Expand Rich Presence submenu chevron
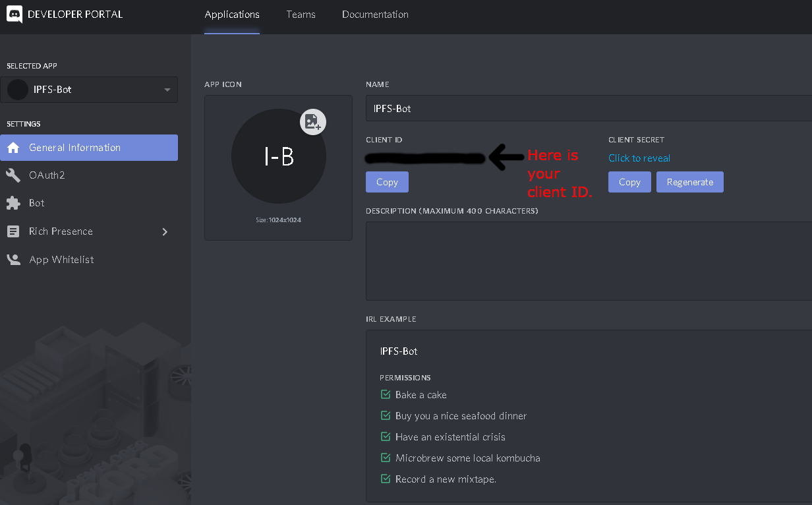812x505 pixels. coord(165,231)
